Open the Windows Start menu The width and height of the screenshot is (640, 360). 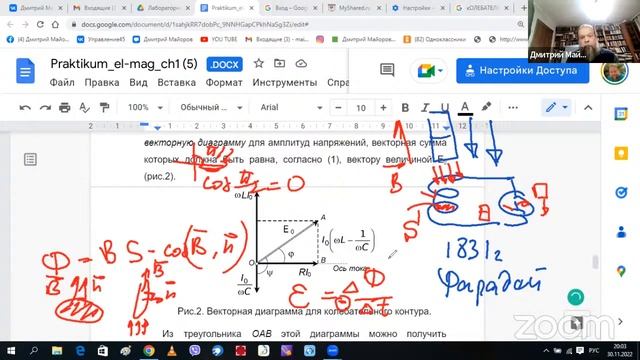(x=11, y=351)
